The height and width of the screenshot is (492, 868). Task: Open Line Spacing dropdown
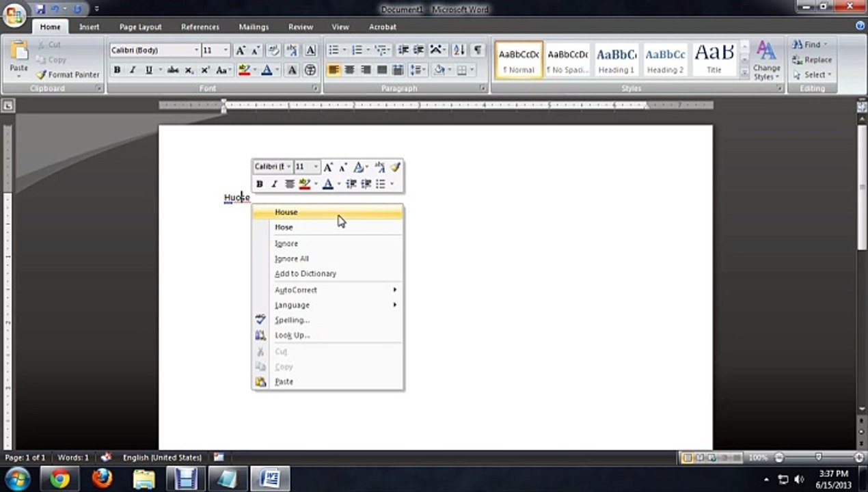click(418, 70)
